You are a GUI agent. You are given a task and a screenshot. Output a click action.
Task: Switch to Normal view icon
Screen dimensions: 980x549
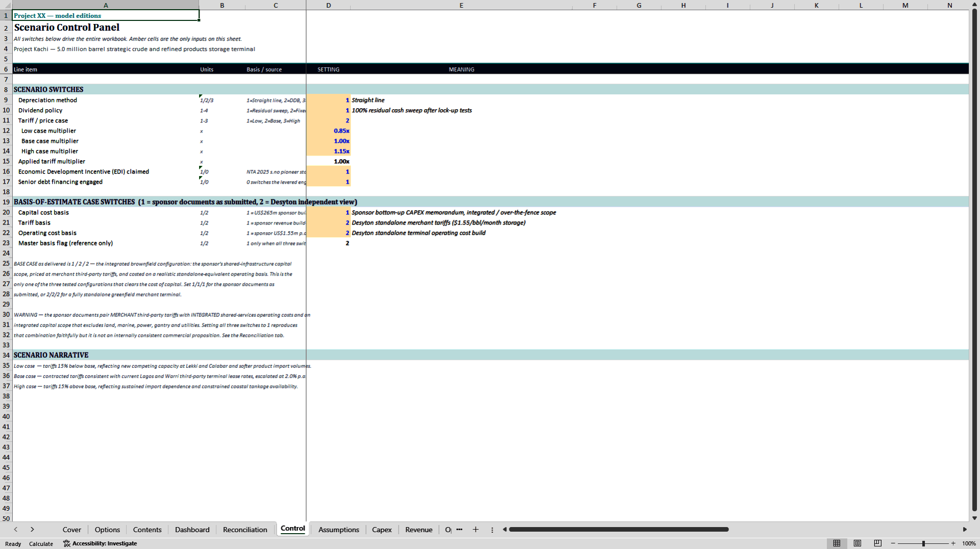(x=837, y=543)
